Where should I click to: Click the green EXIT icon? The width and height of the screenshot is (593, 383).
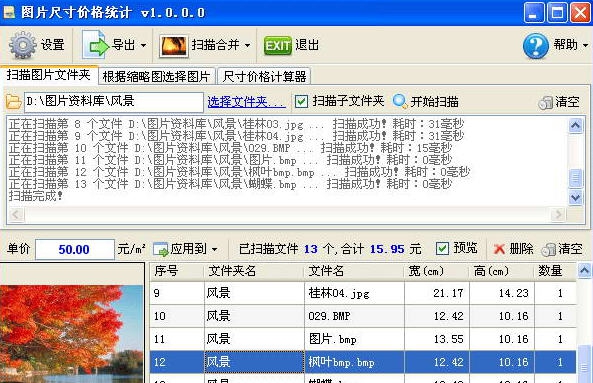pyautogui.click(x=278, y=46)
